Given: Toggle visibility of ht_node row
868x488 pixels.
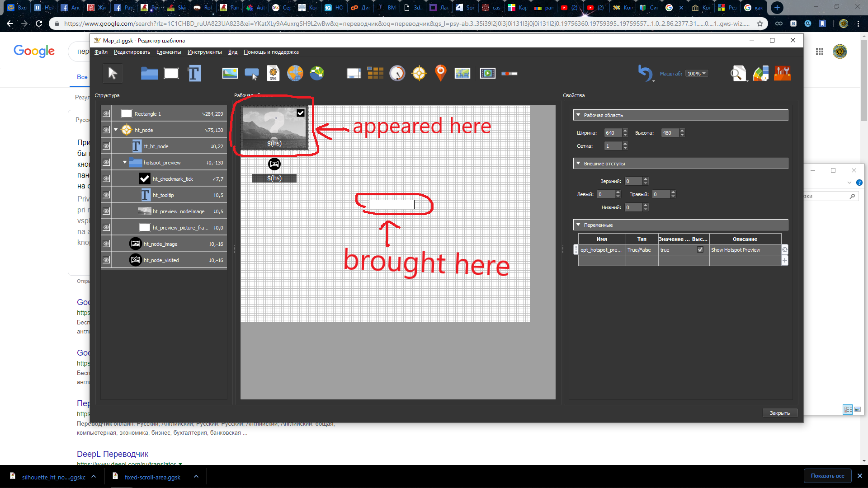Looking at the screenshot, I should point(106,130).
